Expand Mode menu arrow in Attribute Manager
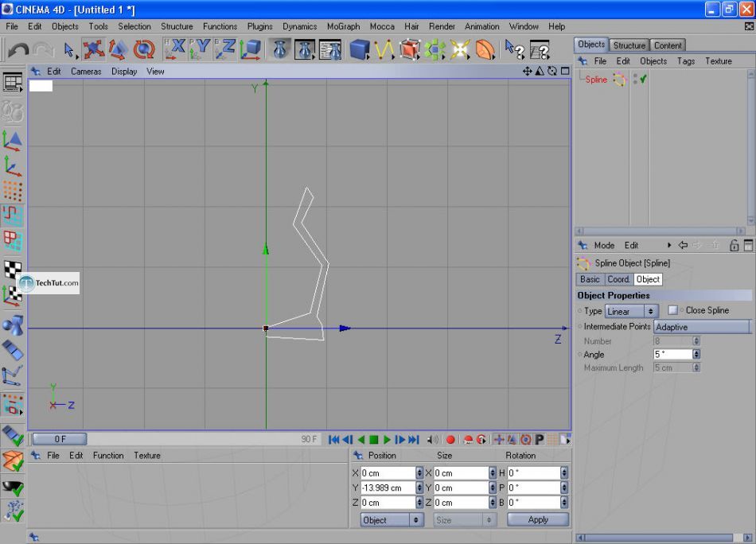The height and width of the screenshot is (544, 756). click(669, 245)
